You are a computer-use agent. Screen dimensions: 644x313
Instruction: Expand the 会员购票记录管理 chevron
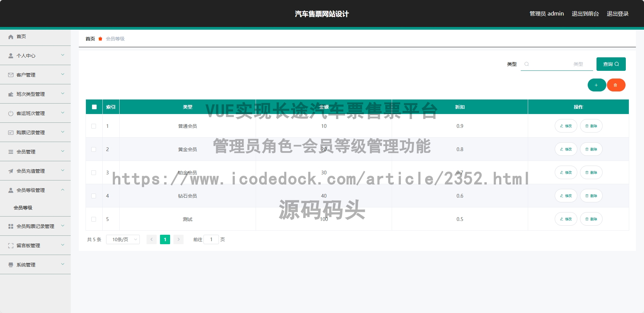coord(63,226)
